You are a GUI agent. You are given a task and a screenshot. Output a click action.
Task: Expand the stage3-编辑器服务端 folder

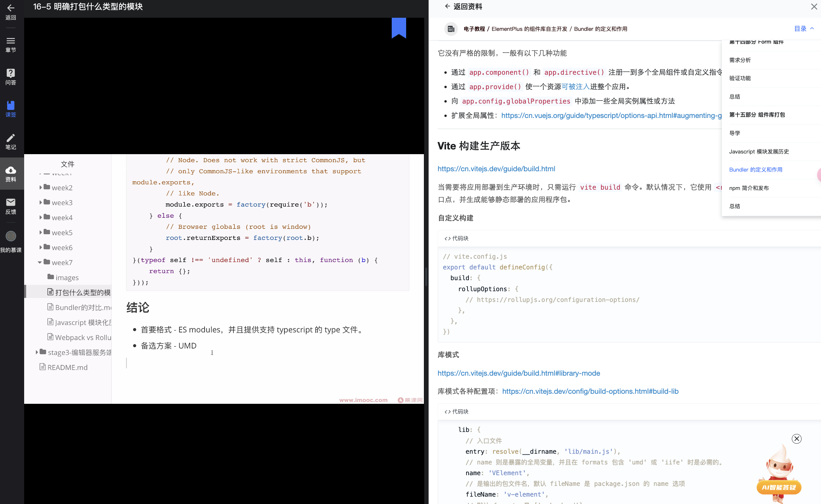(x=37, y=352)
